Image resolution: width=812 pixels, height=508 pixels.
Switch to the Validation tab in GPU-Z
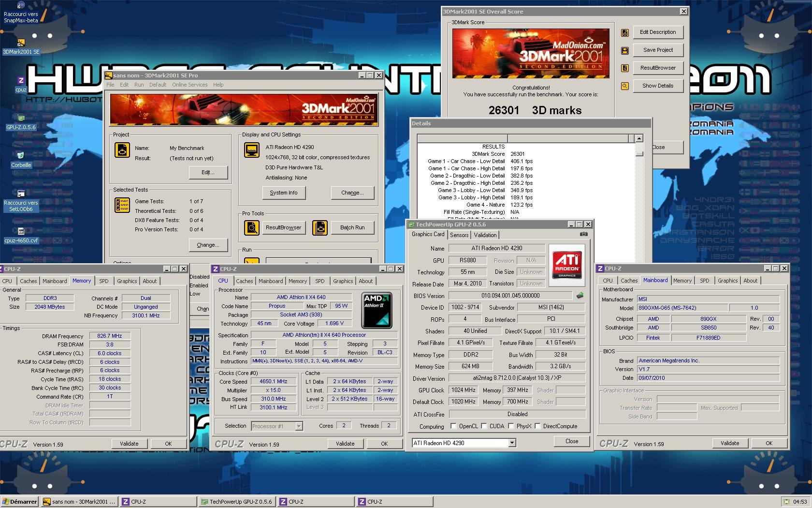(x=485, y=235)
